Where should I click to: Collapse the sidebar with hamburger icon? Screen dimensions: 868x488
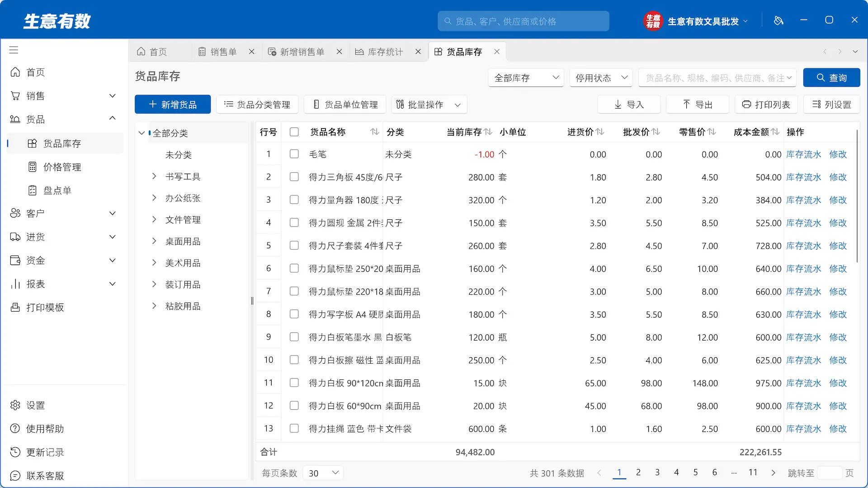pos(14,50)
